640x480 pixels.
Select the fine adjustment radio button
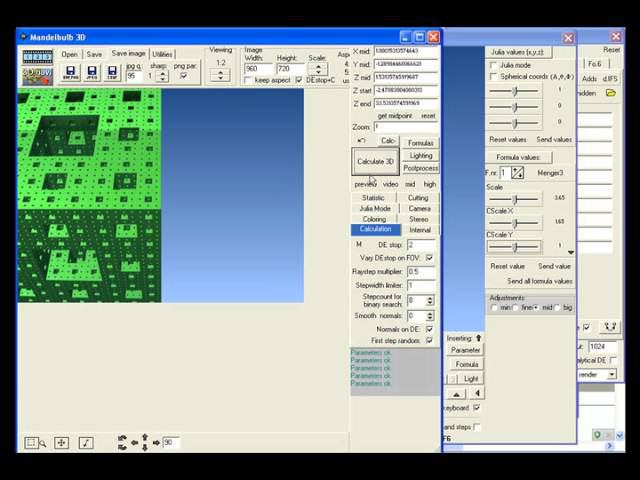516,308
